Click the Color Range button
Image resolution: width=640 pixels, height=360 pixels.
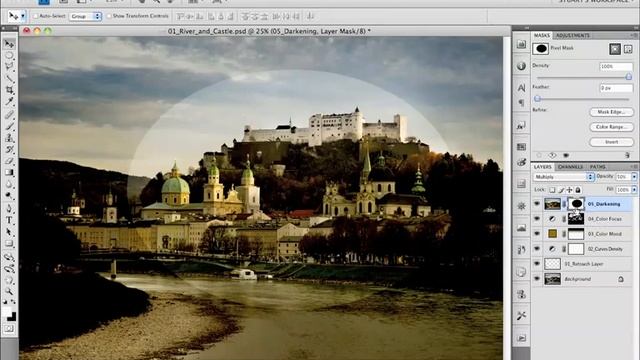coord(611,127)
